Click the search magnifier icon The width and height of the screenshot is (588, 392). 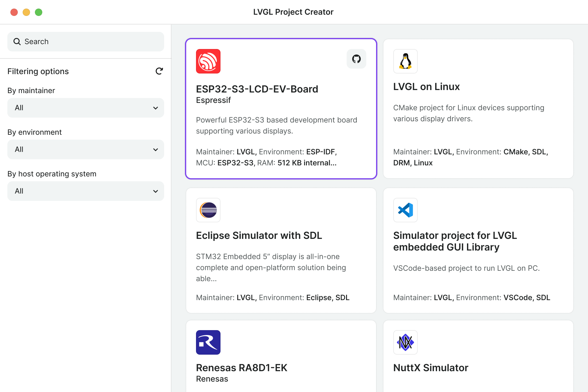pyautogui.click(x=17, y=42)
